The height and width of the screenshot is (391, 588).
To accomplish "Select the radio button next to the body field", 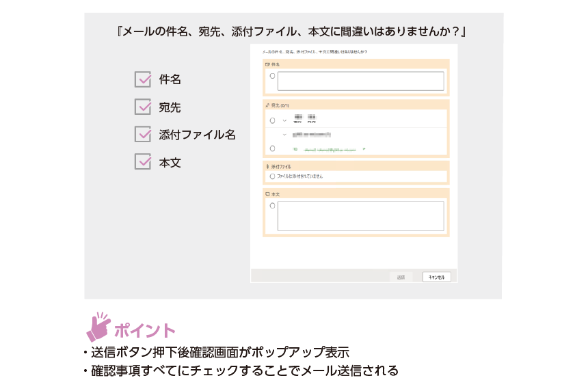I will coord(272,206).
